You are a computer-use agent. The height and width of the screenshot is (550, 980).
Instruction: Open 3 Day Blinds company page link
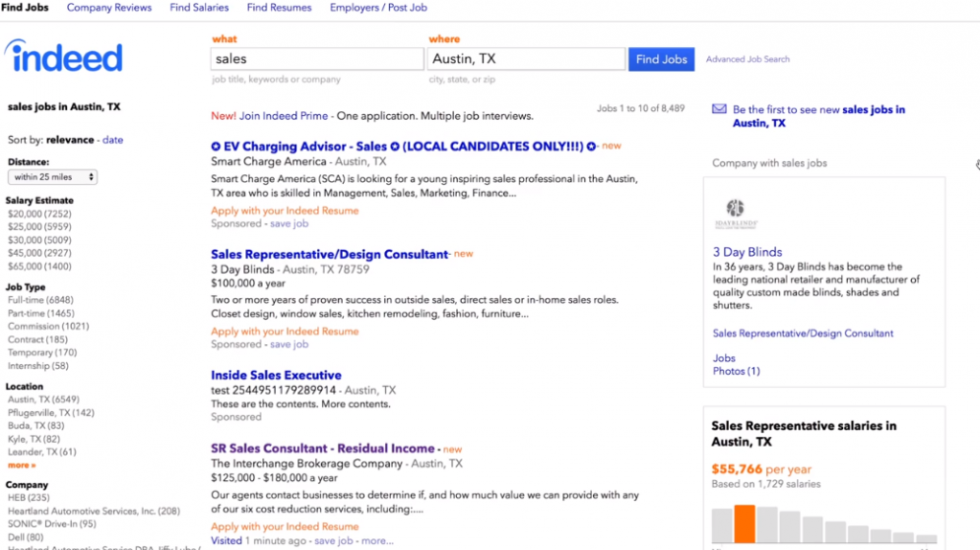[x=747, y=252]
